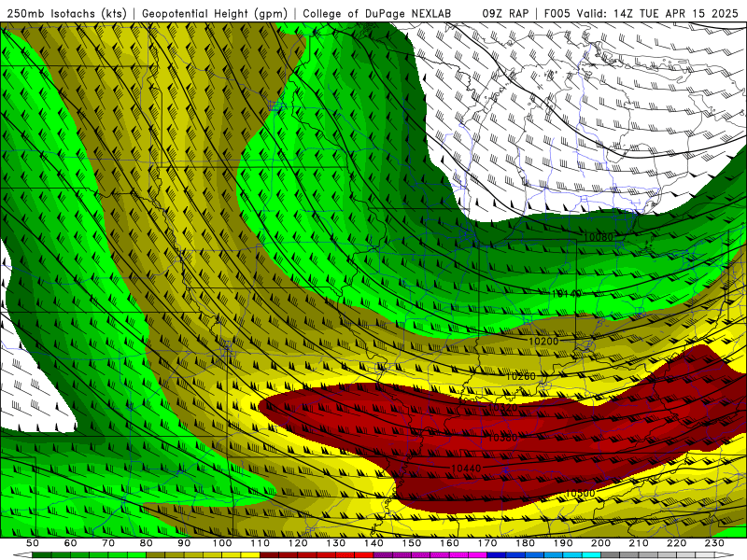Image resolution: width=747 pixels, height=560 pixels.
Task: Click the 'Geopotential Height (gpm)' header text
Action: pos(215,13)
